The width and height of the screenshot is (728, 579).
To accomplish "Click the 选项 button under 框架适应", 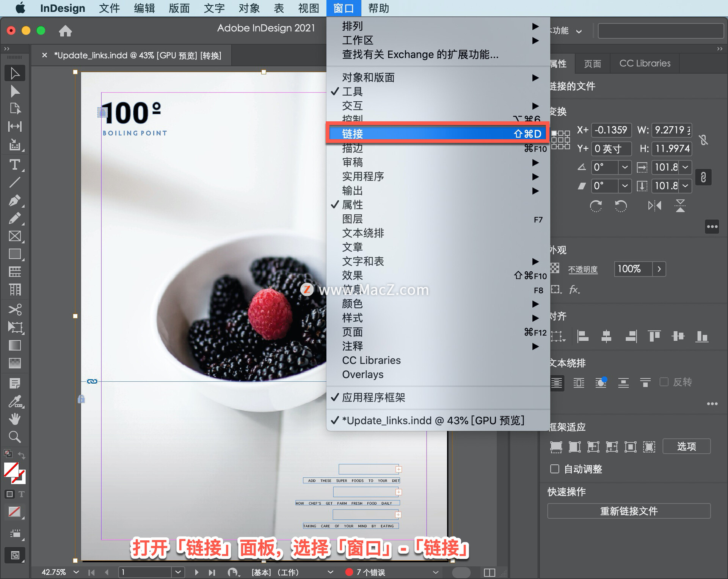I will pos(686,447).
